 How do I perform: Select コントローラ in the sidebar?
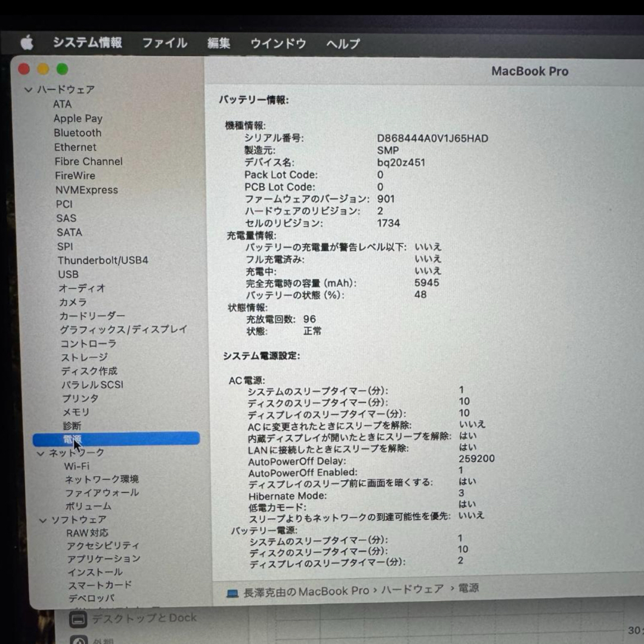coord(88,343)
